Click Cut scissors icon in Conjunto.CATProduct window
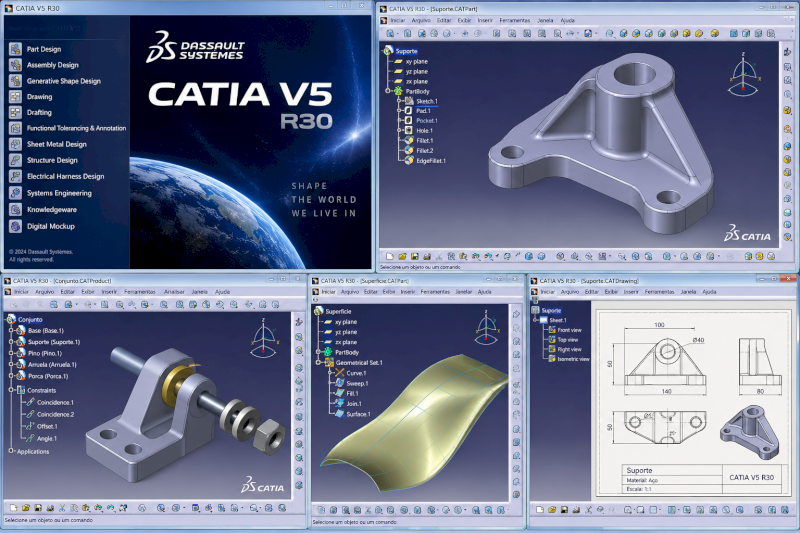 pyautogui.click(x=62, y=508)
